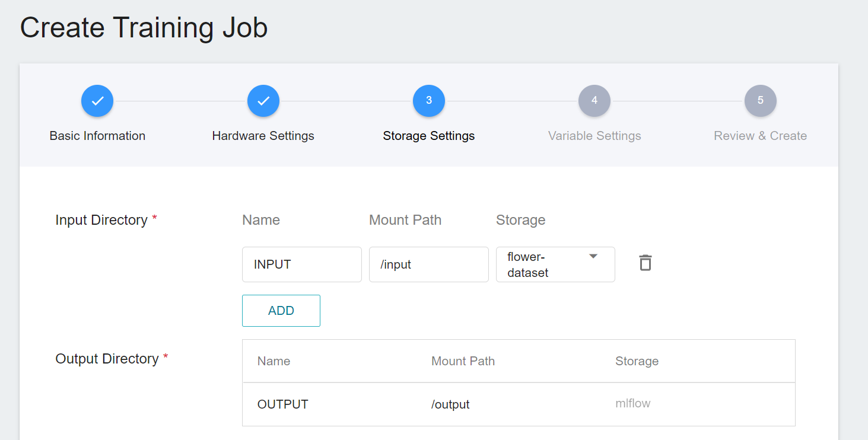Click the mlflow storage cell
868x440 pixels.
(633, 404)
